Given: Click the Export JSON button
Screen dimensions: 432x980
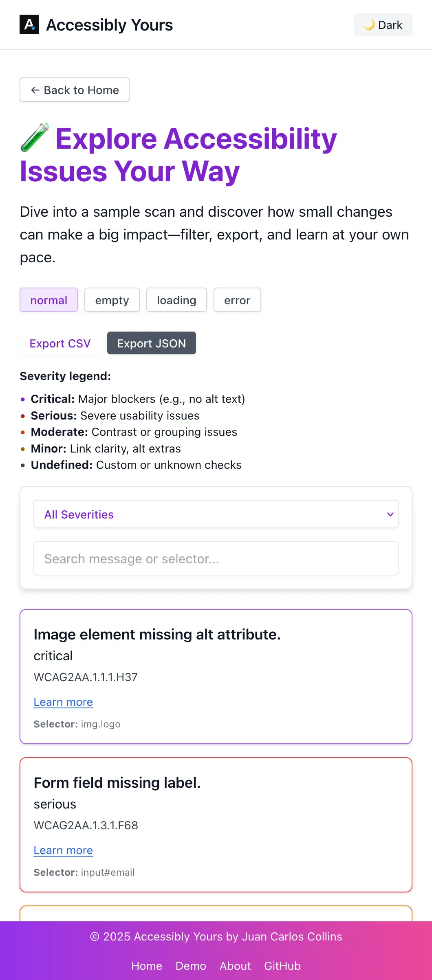Looking at the screenshot, I should [152, 343].
